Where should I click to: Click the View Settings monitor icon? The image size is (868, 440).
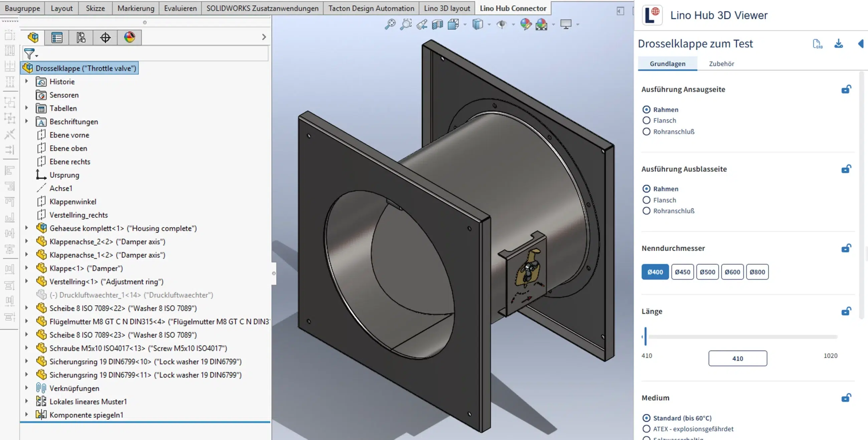coord(566,24)
